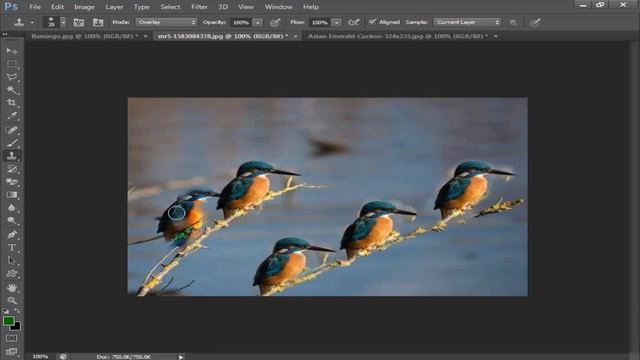The width and height of the screenshot is (640, 360).
Task: Open the Edit menu
Action: pos(57,7)
